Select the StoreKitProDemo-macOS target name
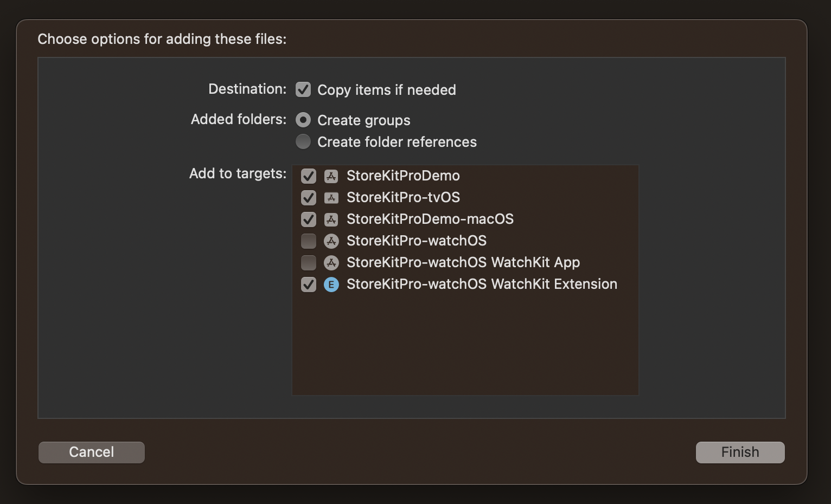Screen dimensions: 831x504 (x=430, y=219)
